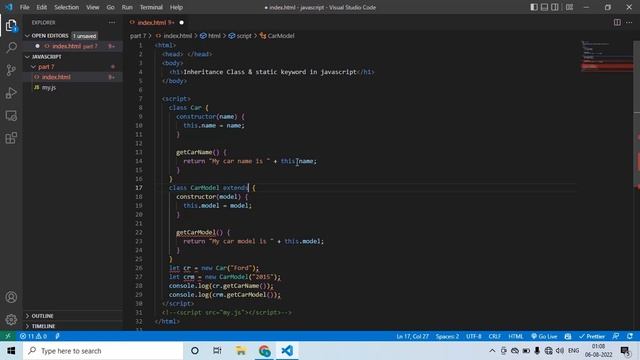
Task: Toggle the Primary Side Bar layout icon
Action: 533,7
